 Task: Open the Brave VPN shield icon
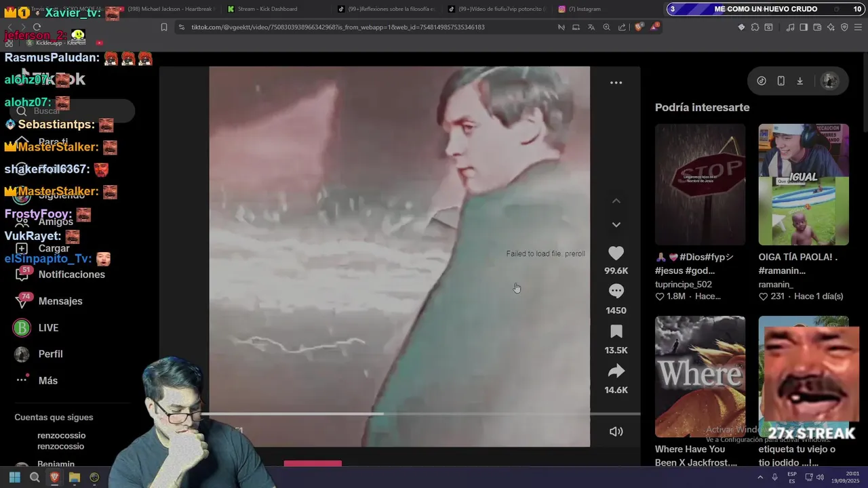[x=844, y=27]
